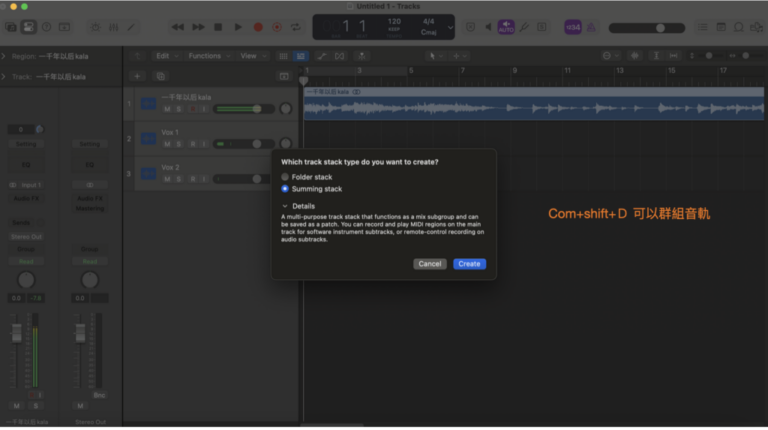Image resolution: width=768 pixels, height=430 pixels.
Task: Open the Edit menu in tracks area
Action: (x=166, y=56)
